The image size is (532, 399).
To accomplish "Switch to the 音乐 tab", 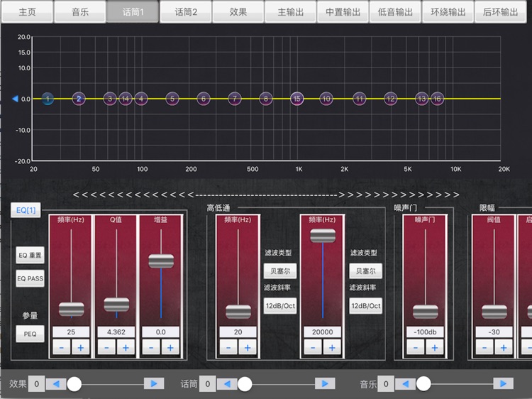I will [x=80, y=12].
